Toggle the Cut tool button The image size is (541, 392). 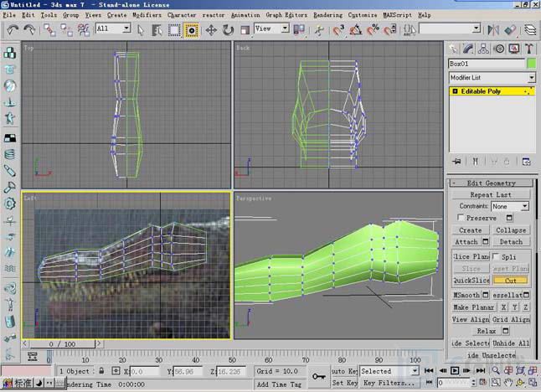(x=510, y=281)
